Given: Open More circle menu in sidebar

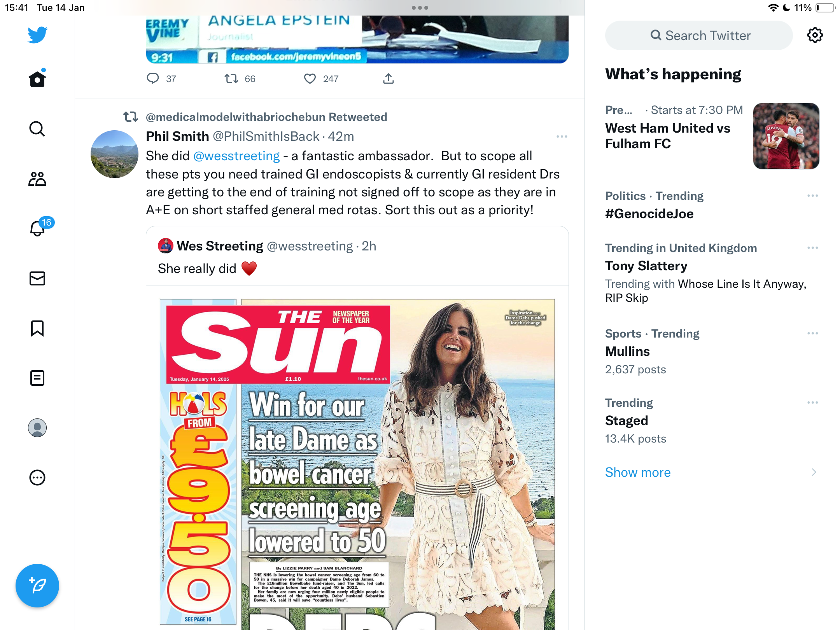Looking at the screenshot, I should 37,478.
